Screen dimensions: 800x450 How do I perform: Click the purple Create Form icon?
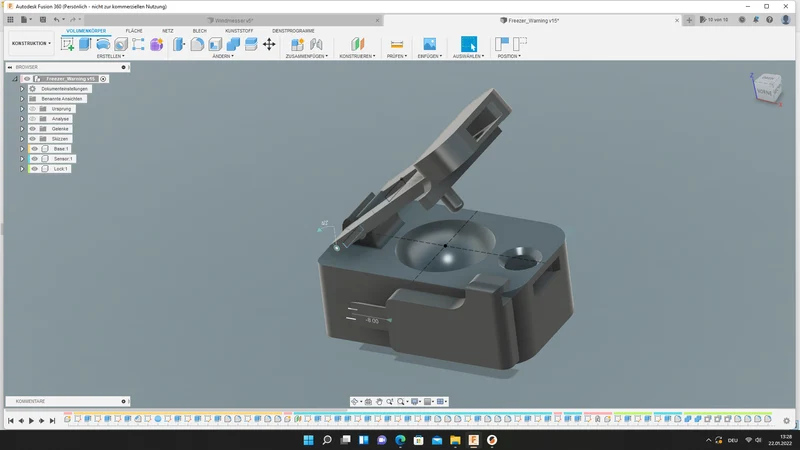157,44
